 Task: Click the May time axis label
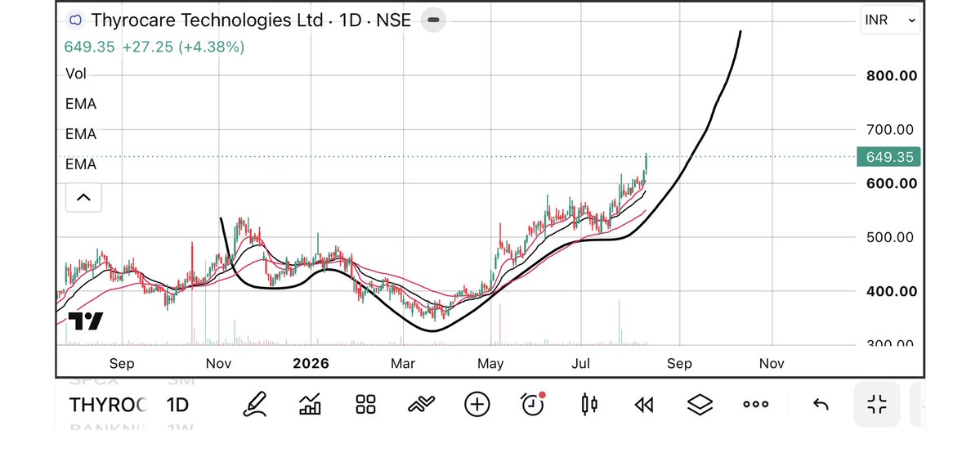click(x=490, y=364)
